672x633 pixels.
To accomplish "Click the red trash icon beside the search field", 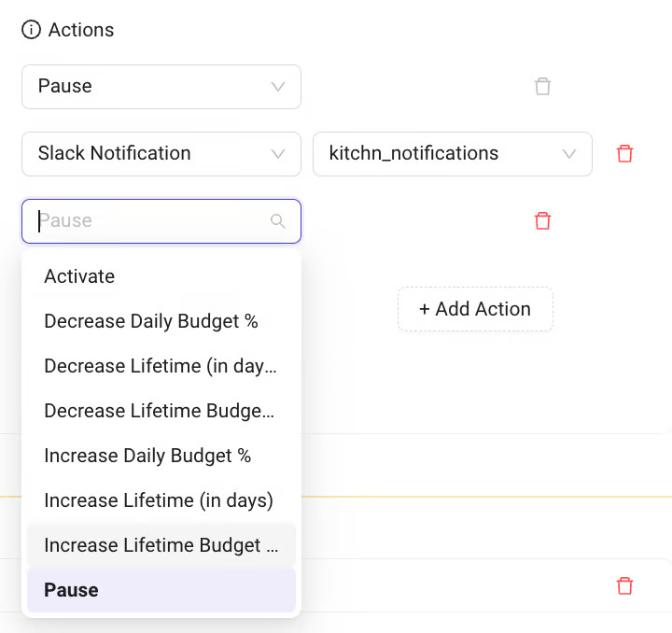I will point(542,221).
